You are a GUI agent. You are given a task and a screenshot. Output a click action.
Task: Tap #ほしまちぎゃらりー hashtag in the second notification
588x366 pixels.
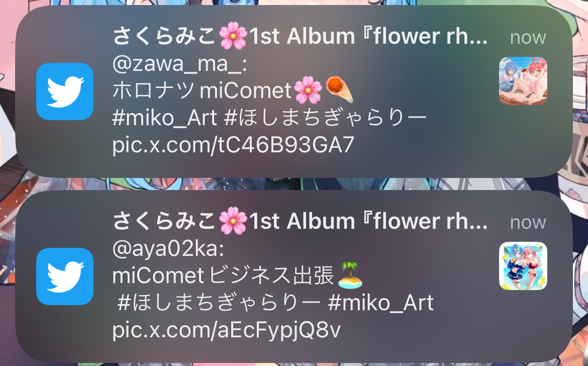[x=218, y=303]
